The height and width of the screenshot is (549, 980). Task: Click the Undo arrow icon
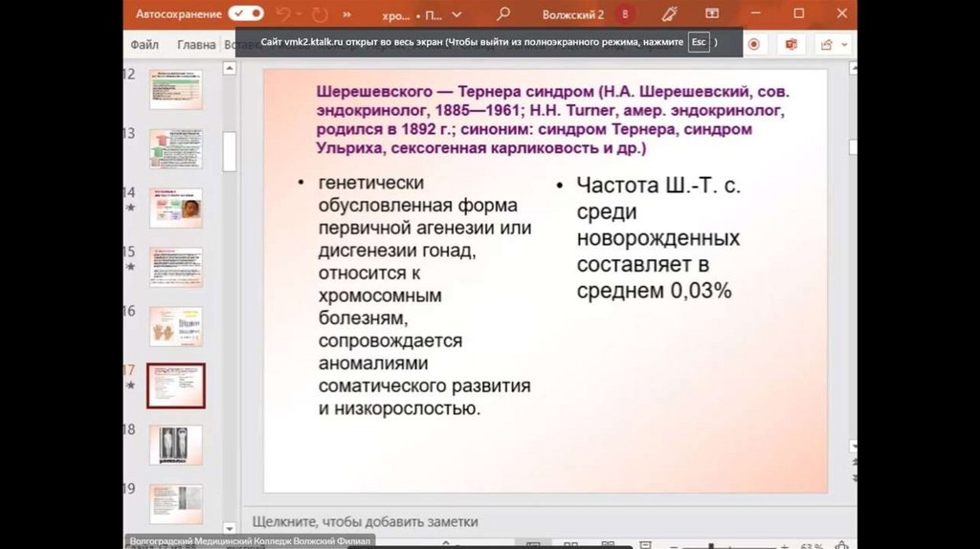click(283, 14)
